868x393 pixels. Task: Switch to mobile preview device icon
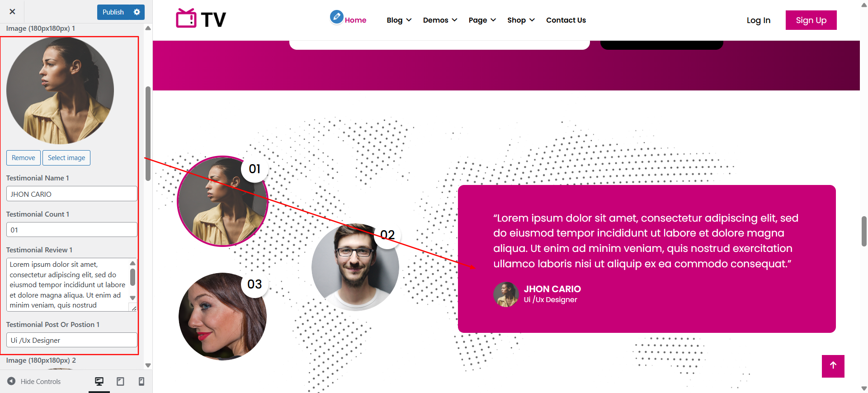pyautogui.click(x=142, y=382)
